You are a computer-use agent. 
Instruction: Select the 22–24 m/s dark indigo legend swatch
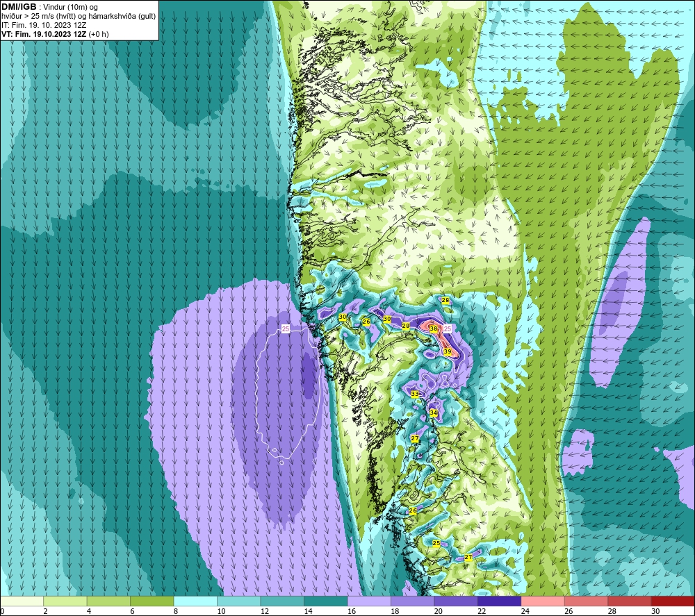coord(500,601)
